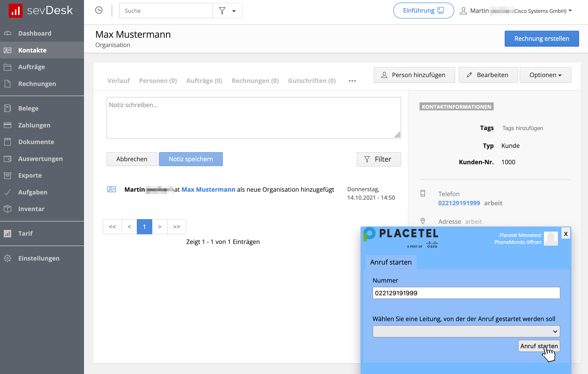Viewport: 588px width, 374px height.
Task: Switch to the Aufträge (0) tab
Action: click(x=204, y=81)
